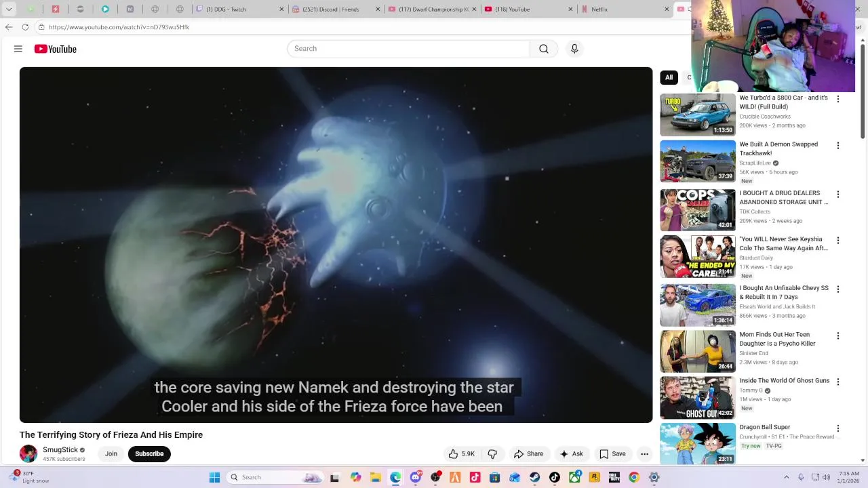Open the SmugStick channel avatar
The image size is (868, 488).
[28, 453]
